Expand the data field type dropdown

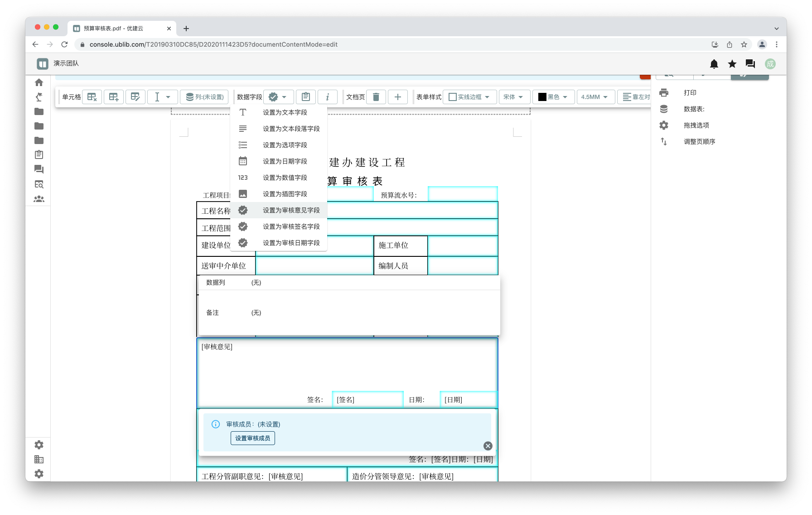point(278,97)
